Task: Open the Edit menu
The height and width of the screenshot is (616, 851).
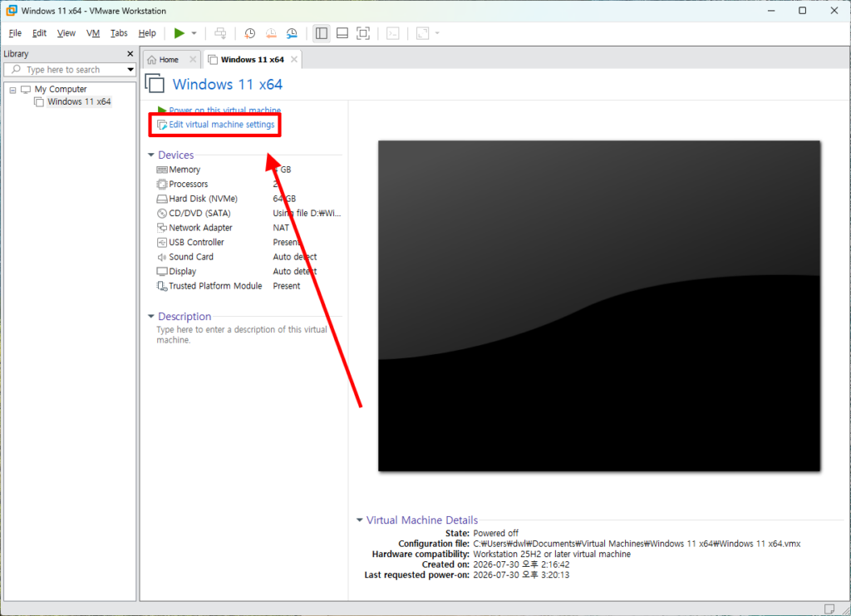Action: [39, 33]
